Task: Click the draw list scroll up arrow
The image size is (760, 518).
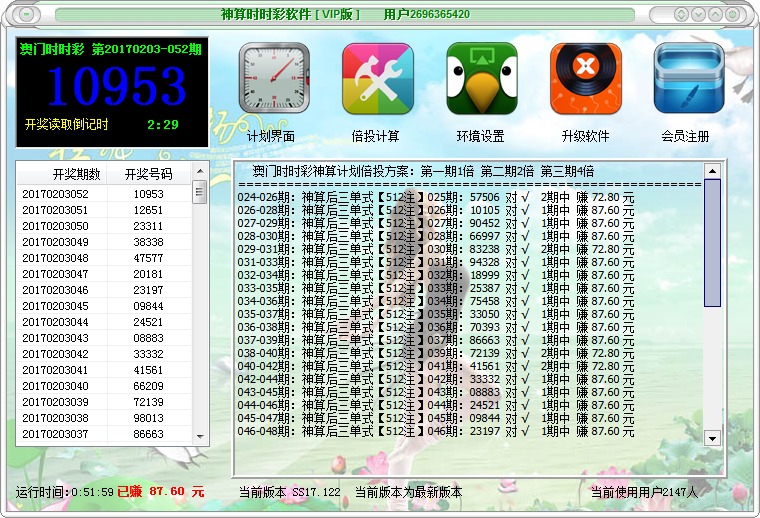Action: click(200, 171)
